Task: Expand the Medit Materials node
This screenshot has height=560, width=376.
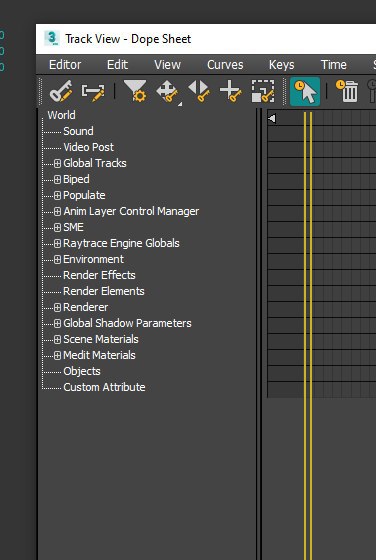Action: (x=57, y=356)
